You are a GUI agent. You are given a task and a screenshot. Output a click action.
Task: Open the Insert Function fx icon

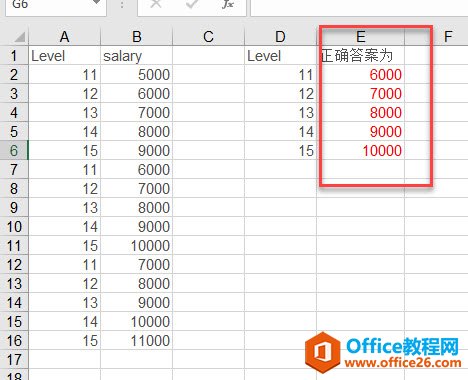pyautogui.click(x=228, y=4)
